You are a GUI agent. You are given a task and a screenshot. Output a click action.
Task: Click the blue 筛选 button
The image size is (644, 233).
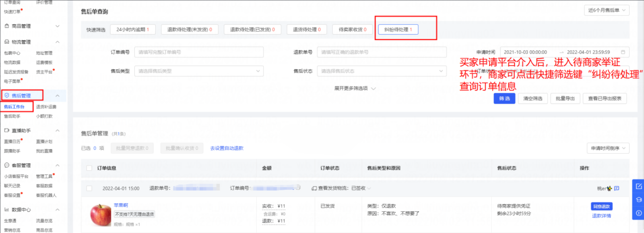pyautogui.click(x=504, y=98)
